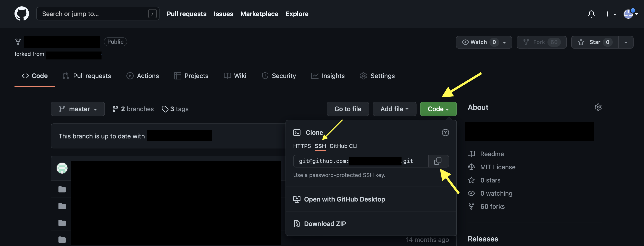Open the About settings gear
Image resolution: width=644 pixels, height=246 pixels.
(598, 107)
